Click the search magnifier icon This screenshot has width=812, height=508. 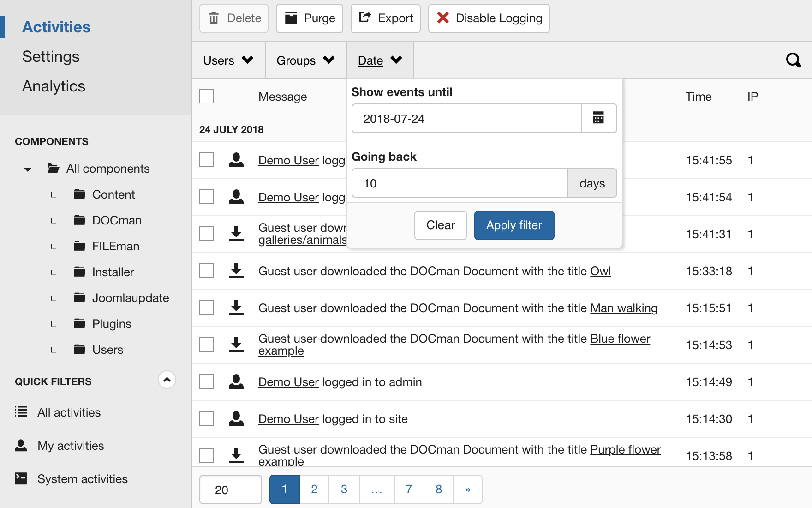(x=793, y=60)
